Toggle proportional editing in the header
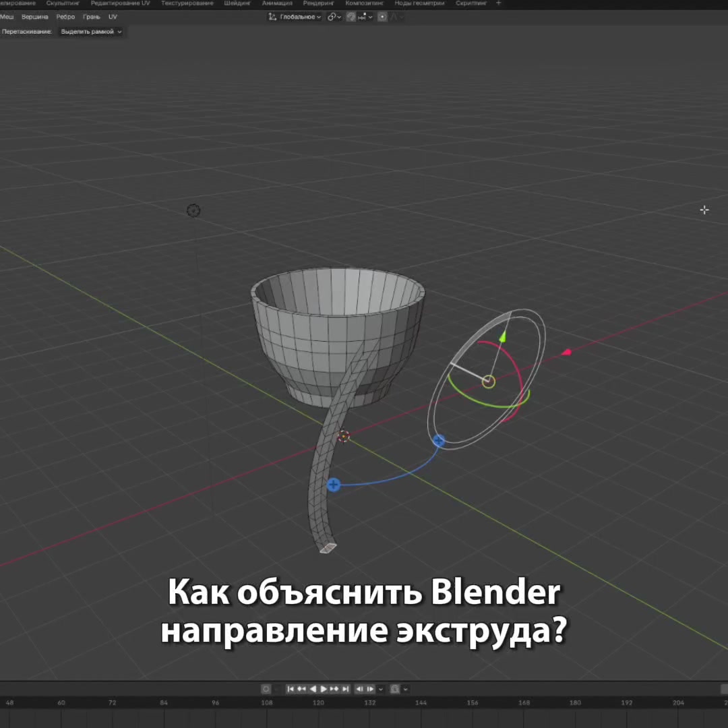 (382, 17)
